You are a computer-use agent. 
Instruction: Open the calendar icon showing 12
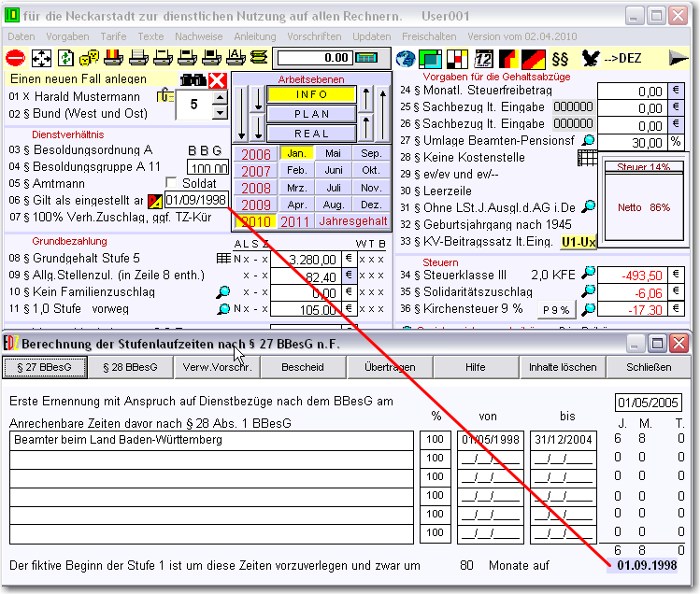pos(483,59)
